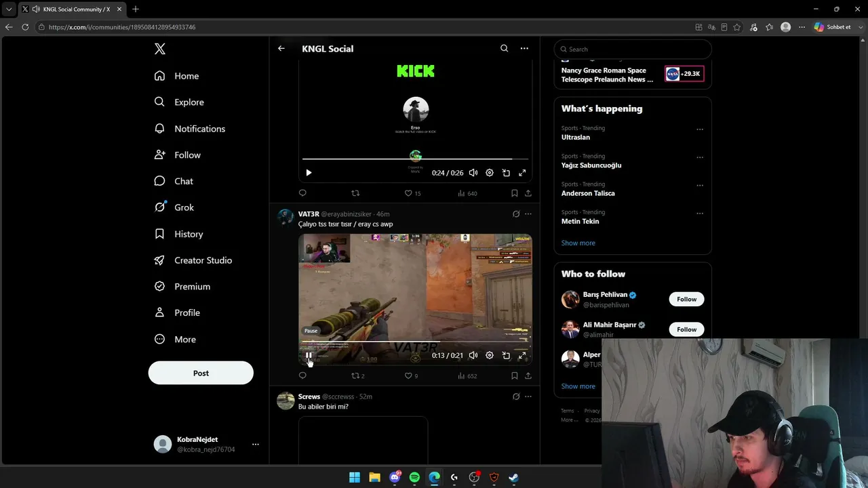View analytics showing 652 views
The width and height of the screenshot is (868, 488).
tap(467, 375)
